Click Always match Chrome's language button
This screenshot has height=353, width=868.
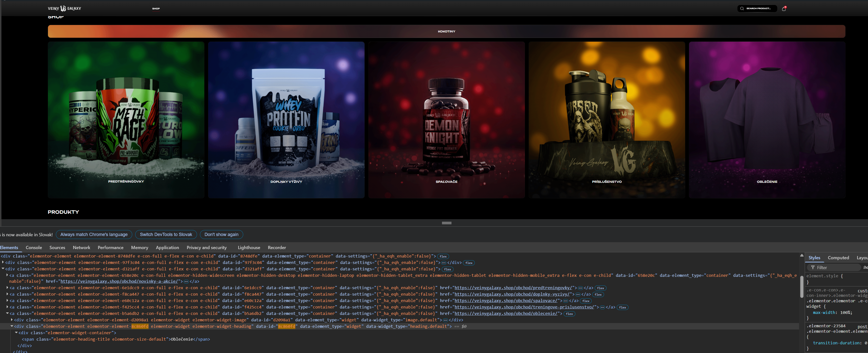[x=94, y=234]
